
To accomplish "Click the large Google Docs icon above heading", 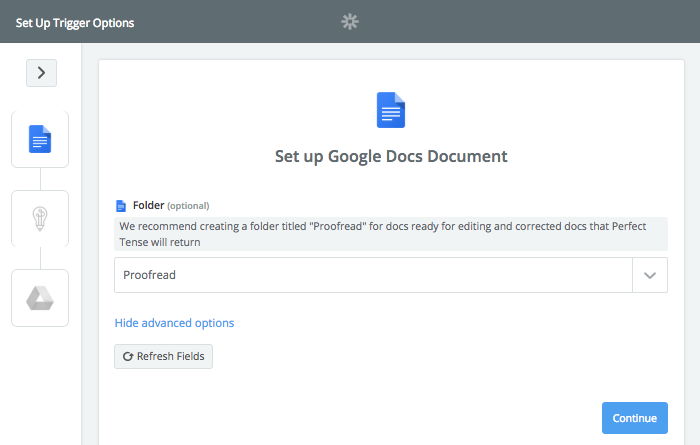I will [x=391, y=110].
